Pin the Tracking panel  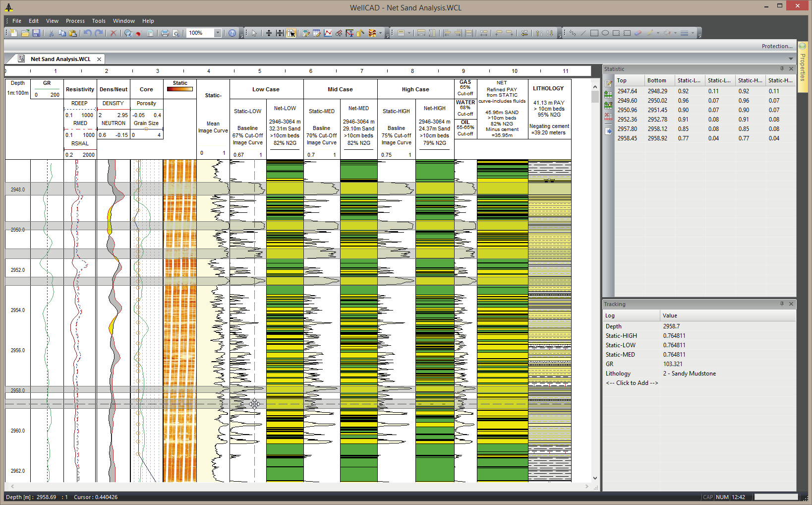coord(782,304)
